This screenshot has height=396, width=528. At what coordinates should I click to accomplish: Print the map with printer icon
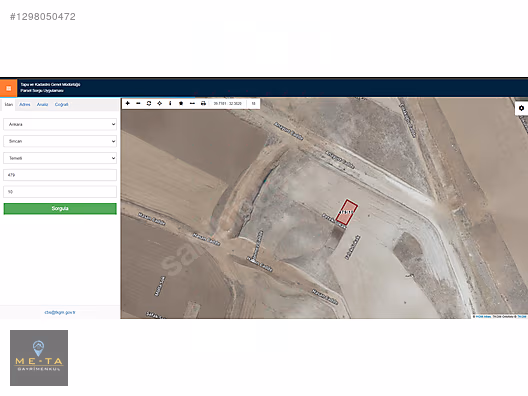(203, 103)
